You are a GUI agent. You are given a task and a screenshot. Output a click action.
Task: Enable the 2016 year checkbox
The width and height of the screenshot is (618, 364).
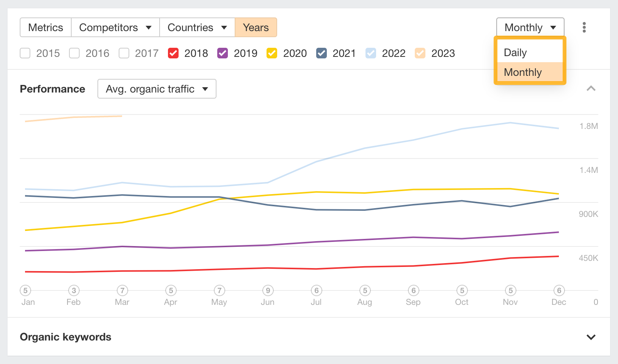point(74,53)
